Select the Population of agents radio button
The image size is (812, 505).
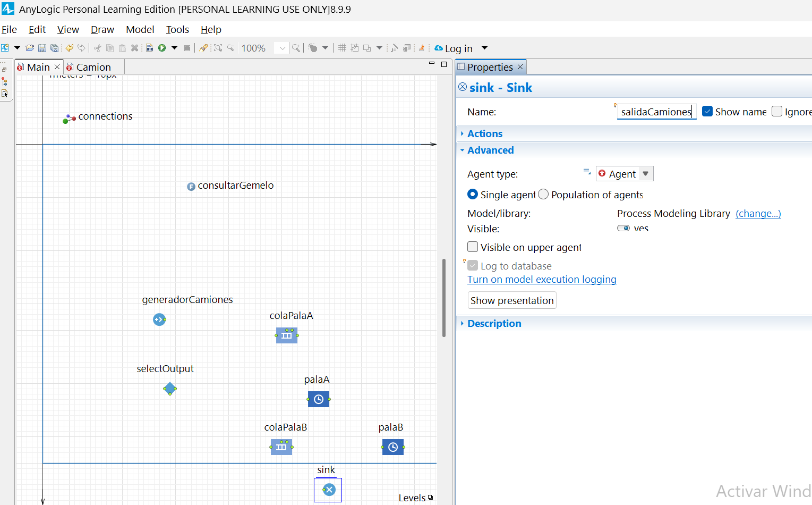543,194
